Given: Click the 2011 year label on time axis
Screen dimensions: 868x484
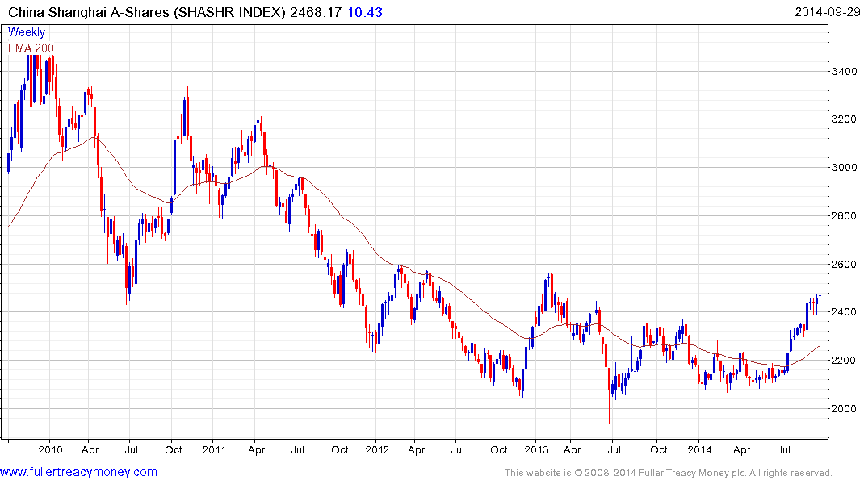Looking at the screenshot, I should tap(214, 449).
